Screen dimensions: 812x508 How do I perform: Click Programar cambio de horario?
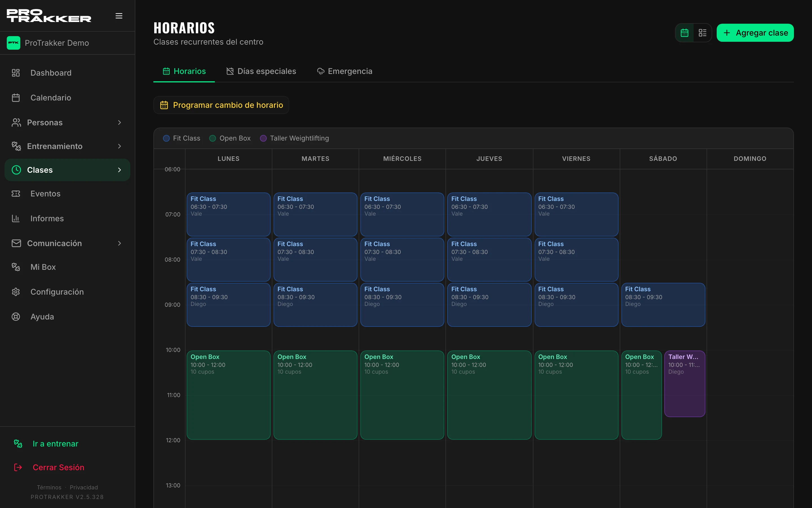(221, 105)
